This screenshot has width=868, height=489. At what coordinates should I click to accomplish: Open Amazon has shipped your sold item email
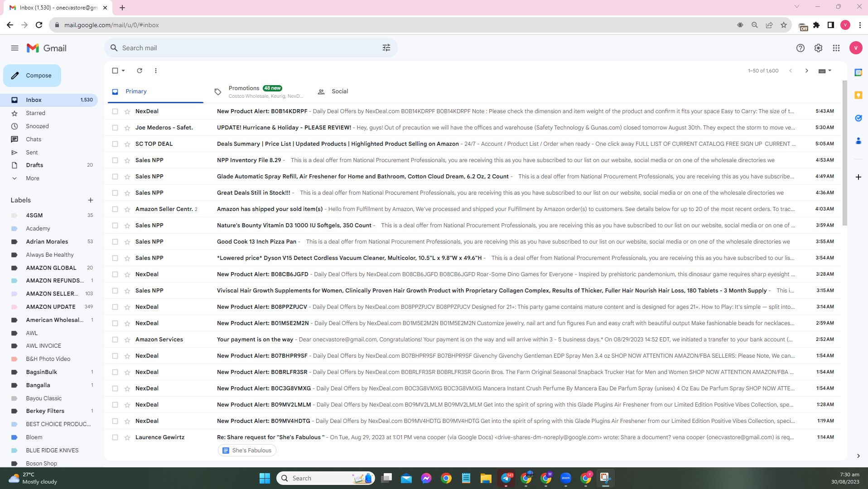pos(473,209)
